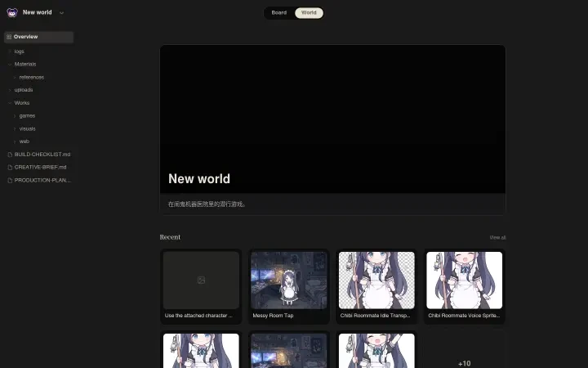
Task: Click the Messy Room Tap caption
Action: pyautogui.click(x=273, y=316)
